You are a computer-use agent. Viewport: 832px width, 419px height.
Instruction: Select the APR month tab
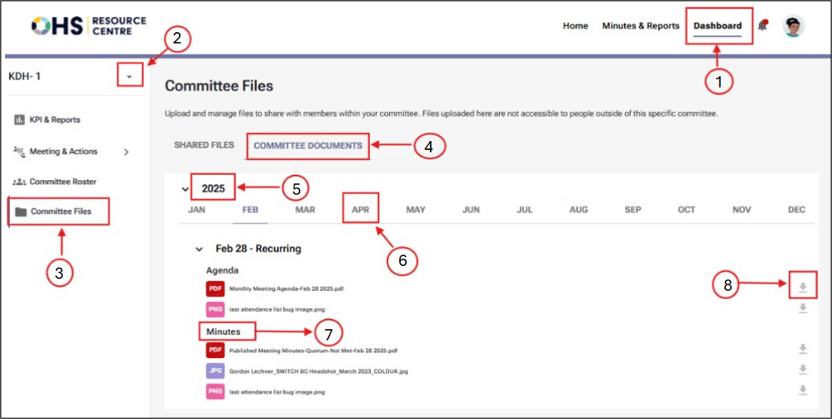coord(360,210)
